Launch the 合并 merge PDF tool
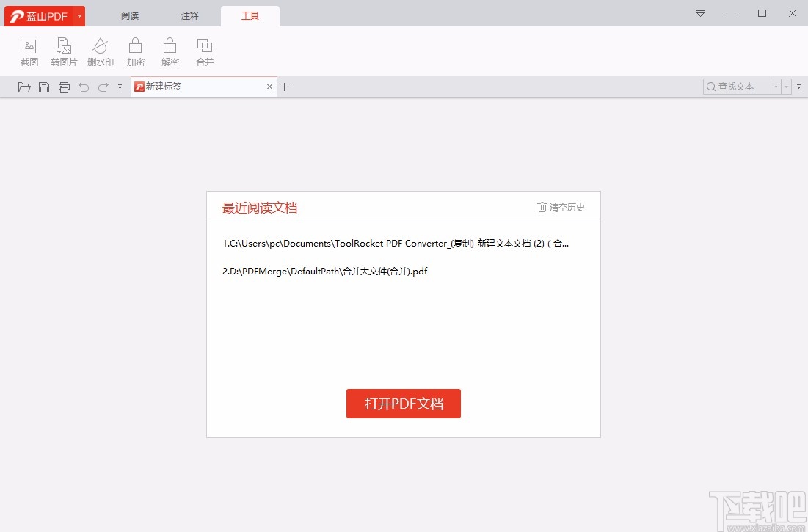Screen dimensions: 808x532 205,50
